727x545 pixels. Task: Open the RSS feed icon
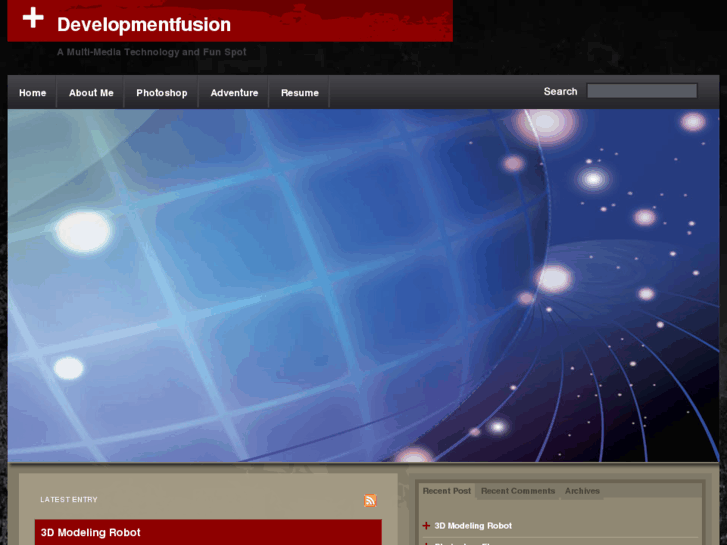[x=370, y=500]
